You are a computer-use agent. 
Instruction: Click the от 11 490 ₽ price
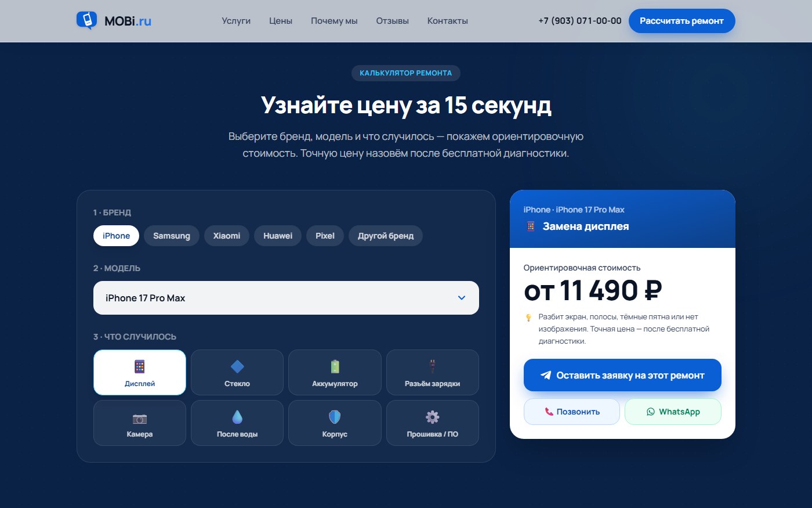click(593, 290)
